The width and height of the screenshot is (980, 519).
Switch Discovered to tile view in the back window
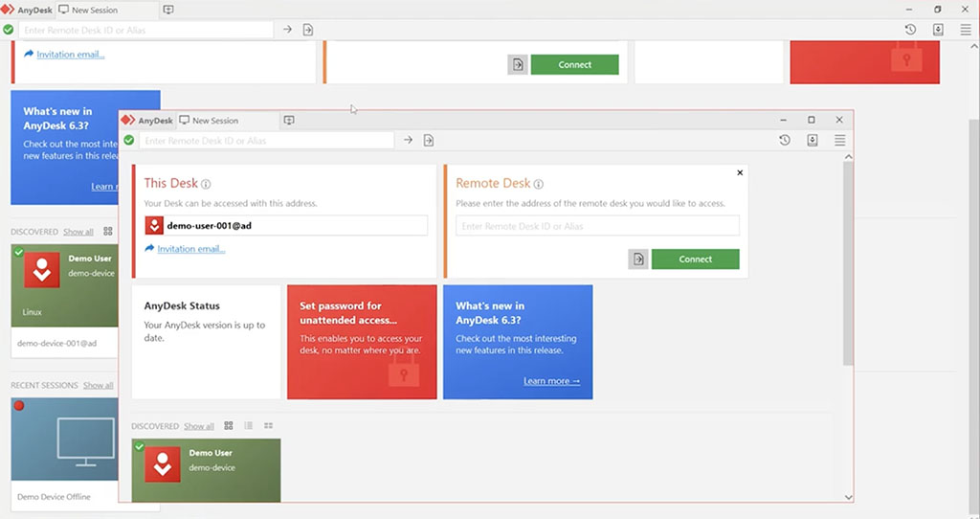pyautogui.click(x=108, y=232)
